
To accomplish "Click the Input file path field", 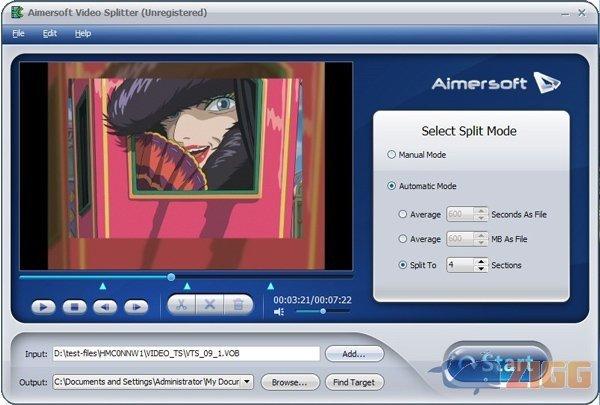I will pos(186,354).
